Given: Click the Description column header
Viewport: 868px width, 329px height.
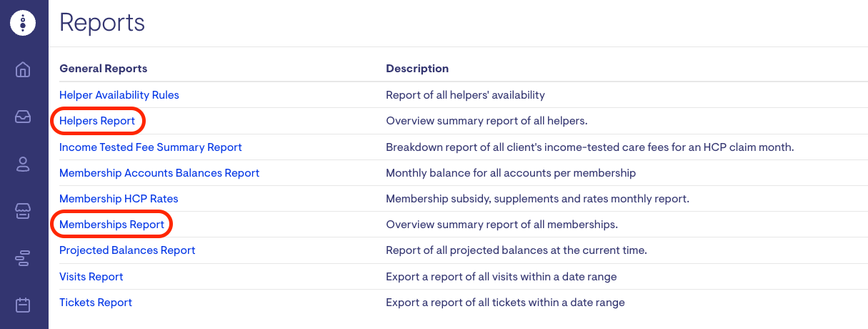Looking at the screenshot, I should (x=417, y=69).
